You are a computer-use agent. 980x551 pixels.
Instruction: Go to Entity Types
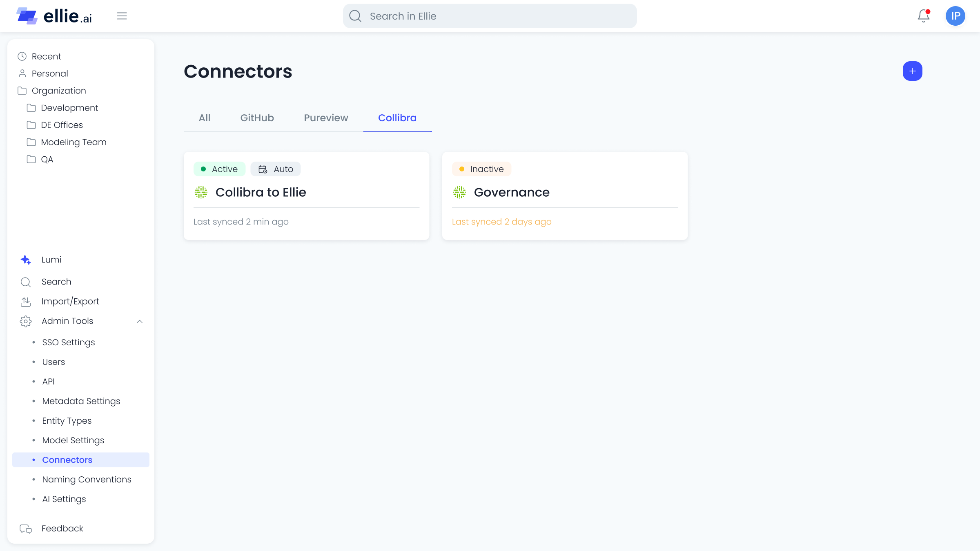pos(67,421)
